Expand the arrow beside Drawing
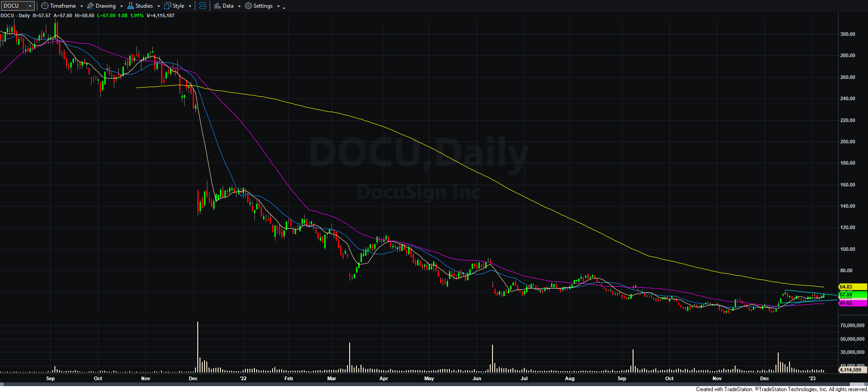This screenshot has width=868, height=392. 122,6
